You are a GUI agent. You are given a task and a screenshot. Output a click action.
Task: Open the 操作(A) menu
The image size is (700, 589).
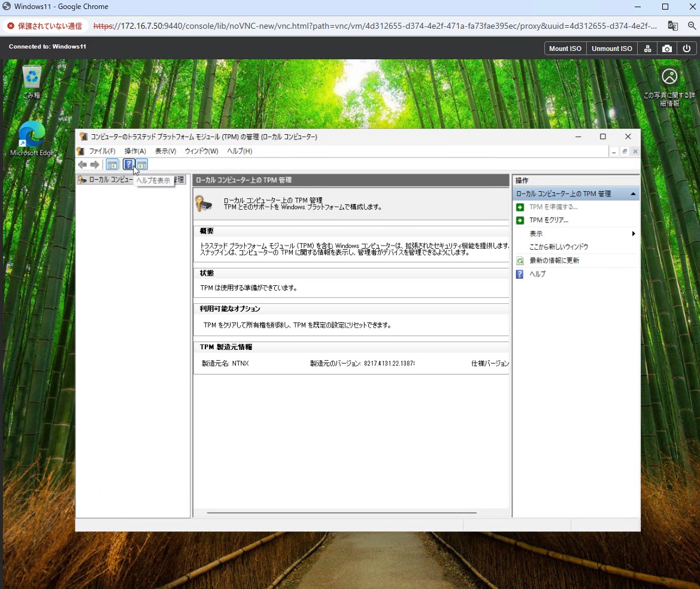135,152
